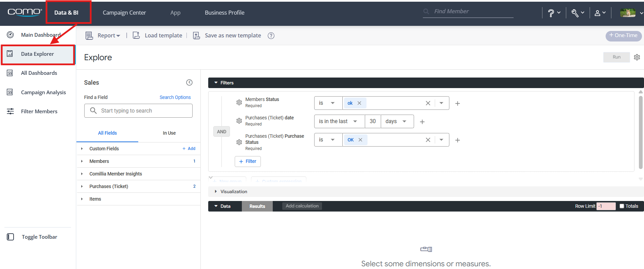644x269 pixels.
Task: Collapse the Sales field panel arrow
Action: (189, 82)
